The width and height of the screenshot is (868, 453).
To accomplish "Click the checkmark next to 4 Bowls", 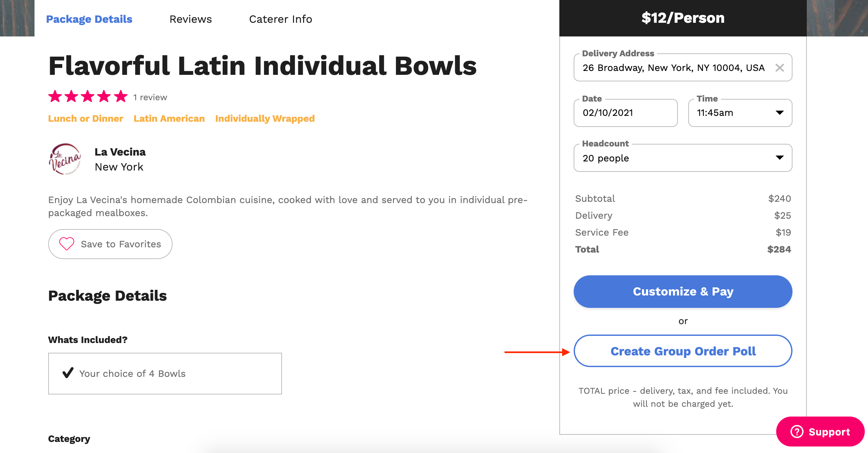I will [x=68, y=373].
